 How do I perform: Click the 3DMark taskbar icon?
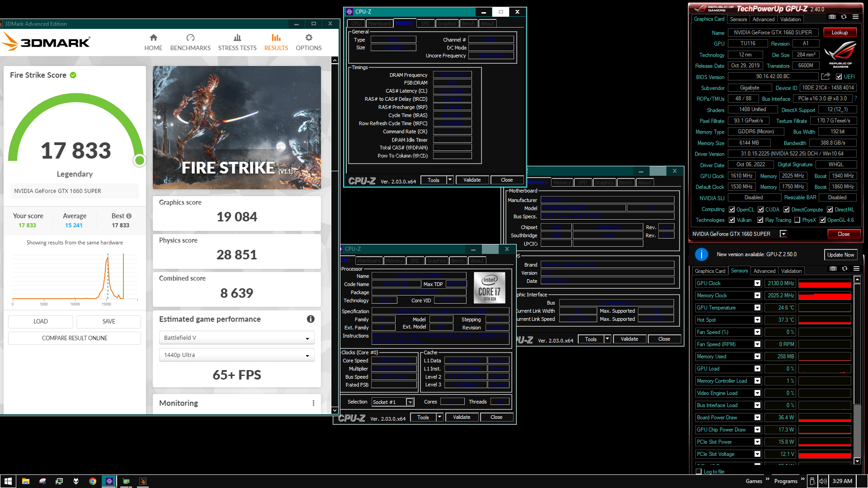coord(143,481)
